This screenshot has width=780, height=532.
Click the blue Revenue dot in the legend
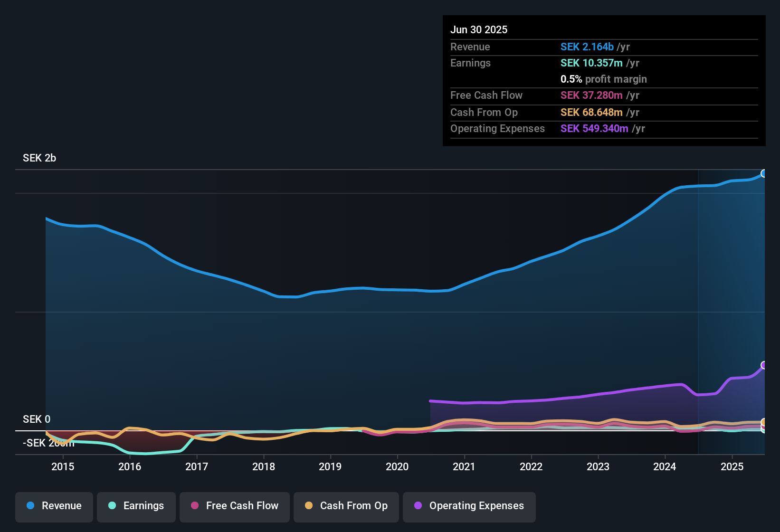30,506
